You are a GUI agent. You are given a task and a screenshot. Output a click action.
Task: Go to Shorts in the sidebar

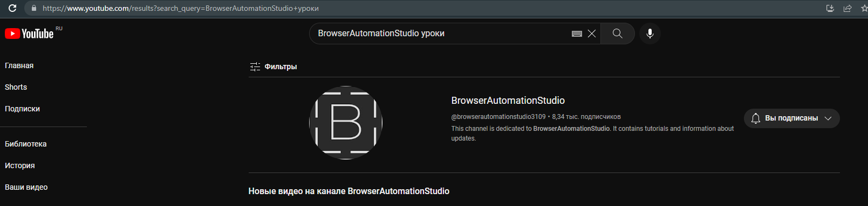pos(16,87)
